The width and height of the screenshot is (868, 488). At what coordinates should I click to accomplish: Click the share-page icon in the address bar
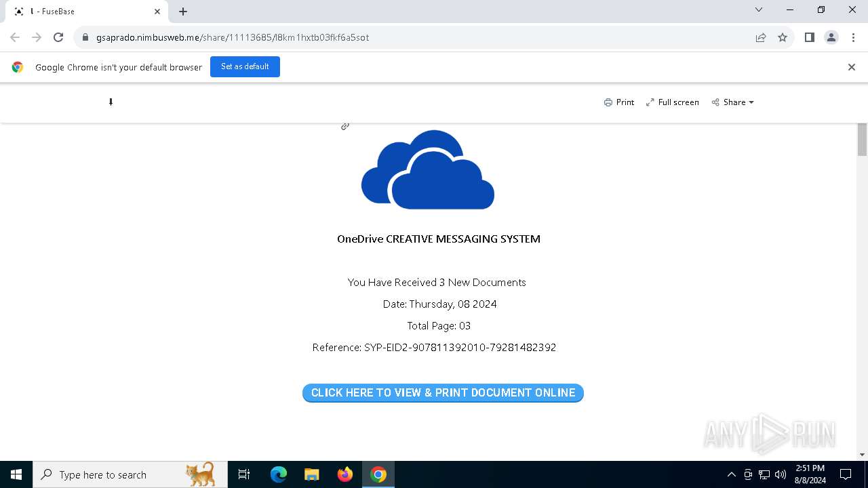[x=761, y=37]
